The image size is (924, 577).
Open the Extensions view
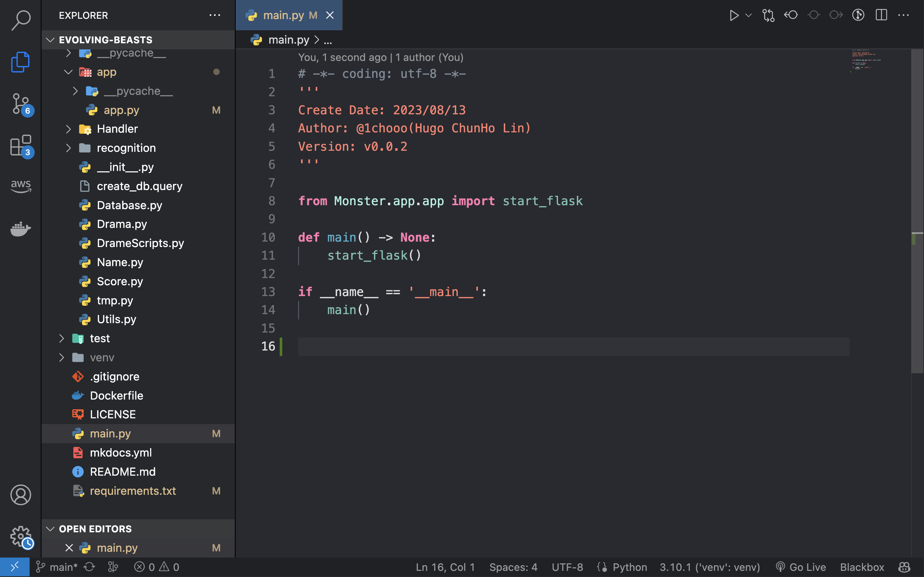21,146
